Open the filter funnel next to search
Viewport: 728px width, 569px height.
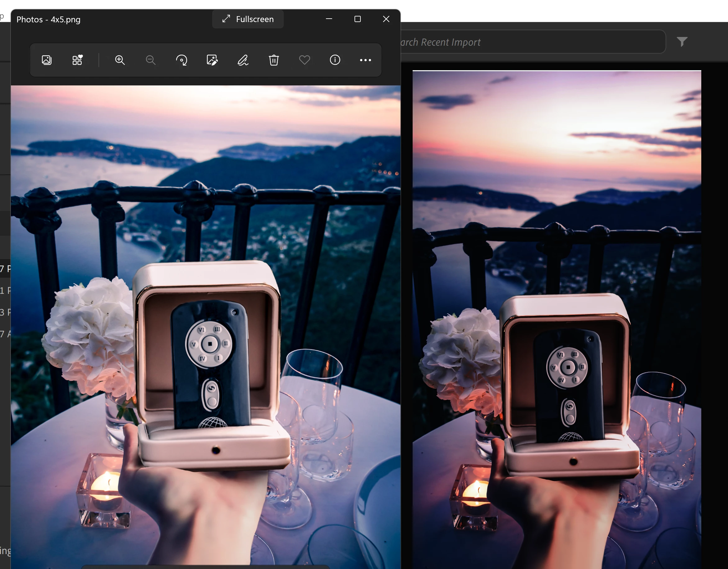[682, 42]
